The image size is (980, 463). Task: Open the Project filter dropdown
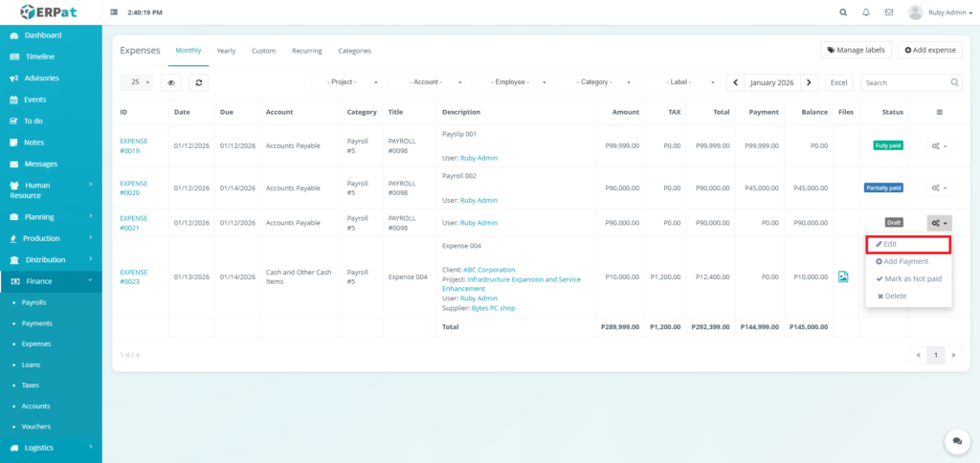[344, 82]
